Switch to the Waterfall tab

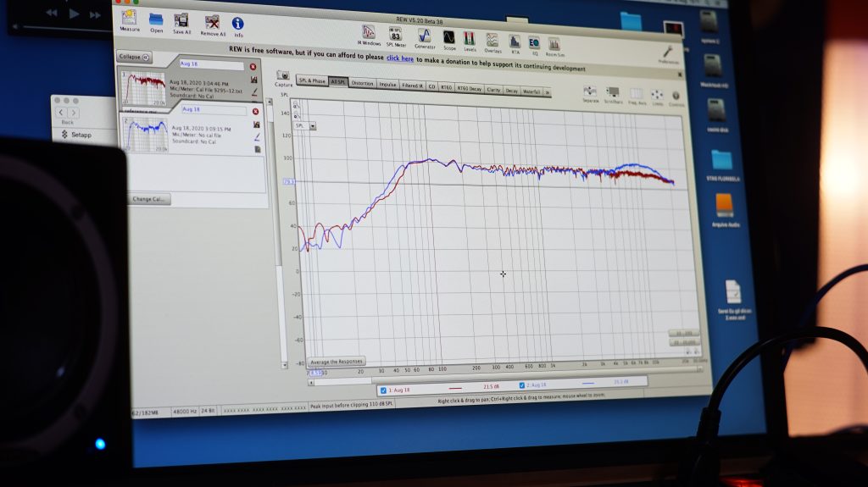click(x=531, y=91)
